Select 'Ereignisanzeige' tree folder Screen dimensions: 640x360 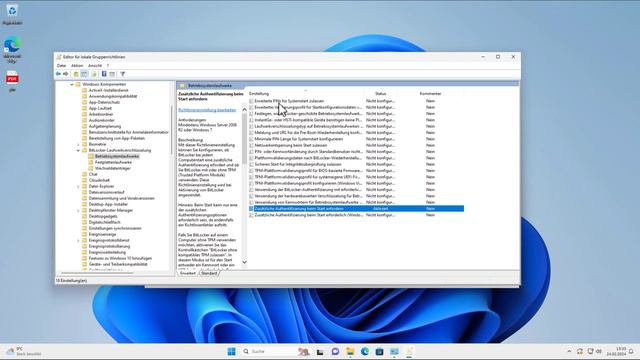pyautogui.click(x=99, y=234)
